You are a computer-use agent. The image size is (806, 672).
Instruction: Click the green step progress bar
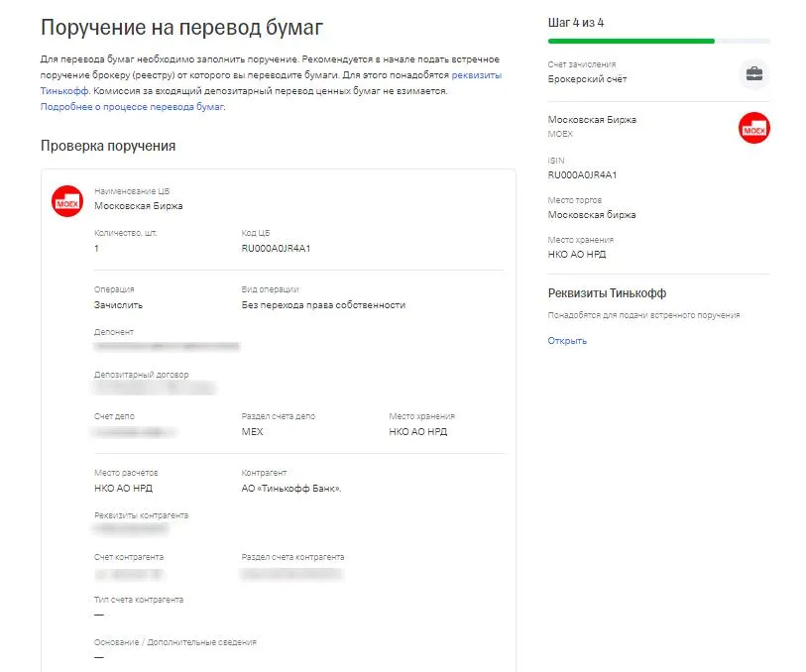coord(632,41)
